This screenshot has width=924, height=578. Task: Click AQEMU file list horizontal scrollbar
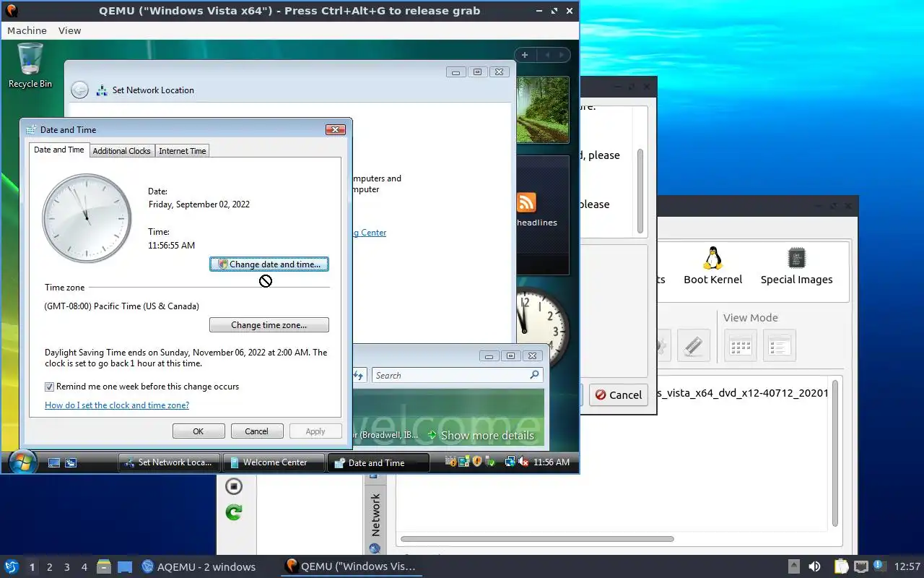[x=537, y=539]
